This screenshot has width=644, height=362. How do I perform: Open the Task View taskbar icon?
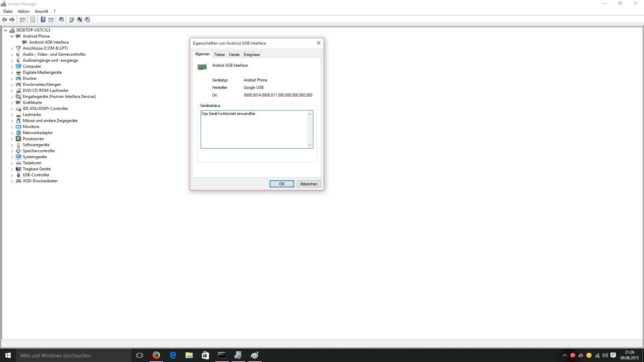140,355
